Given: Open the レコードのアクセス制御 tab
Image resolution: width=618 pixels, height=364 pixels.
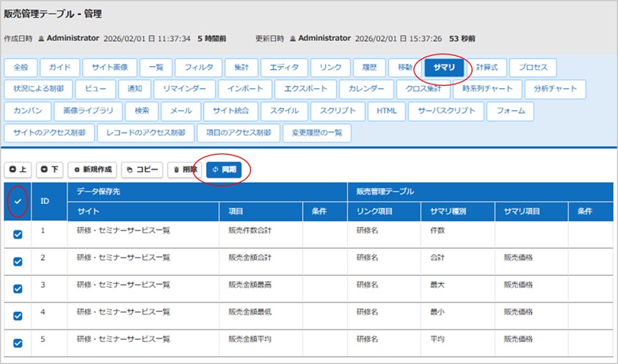Looking at the screenshot, I should tap(146, 133).
